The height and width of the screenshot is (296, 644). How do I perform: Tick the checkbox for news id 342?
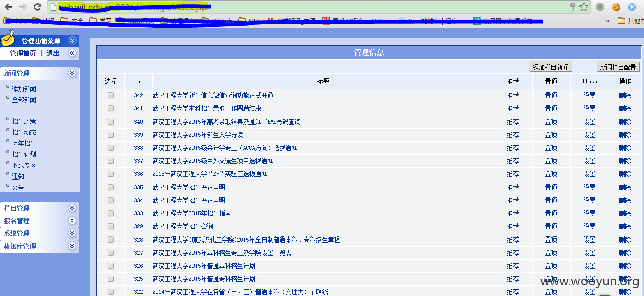point(111,95)
